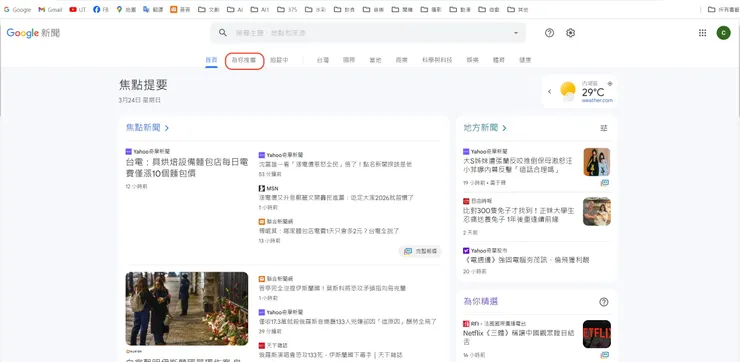Switch to the 娛樂 tab
The image size is (740, 362).
[x=472, y=60]
